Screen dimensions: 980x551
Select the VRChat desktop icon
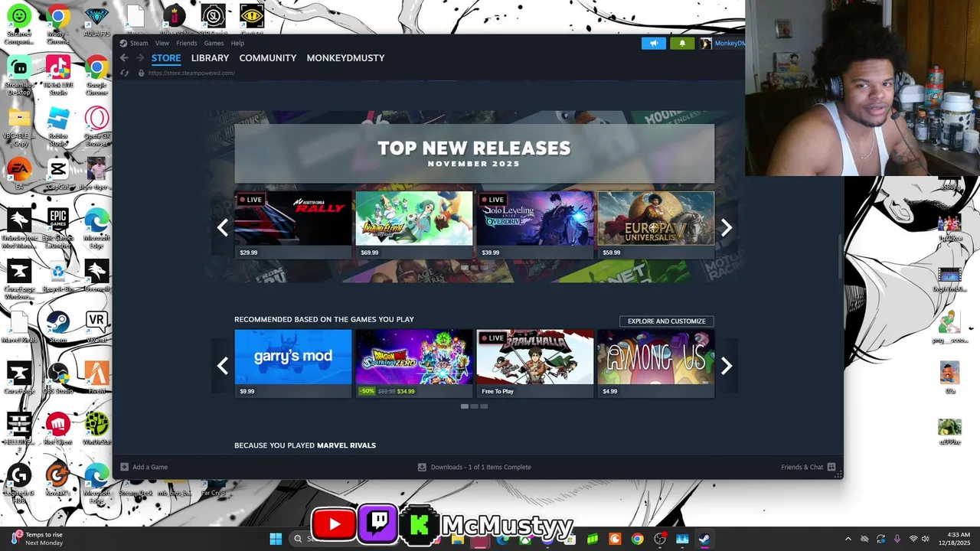[x=96, y=328]
